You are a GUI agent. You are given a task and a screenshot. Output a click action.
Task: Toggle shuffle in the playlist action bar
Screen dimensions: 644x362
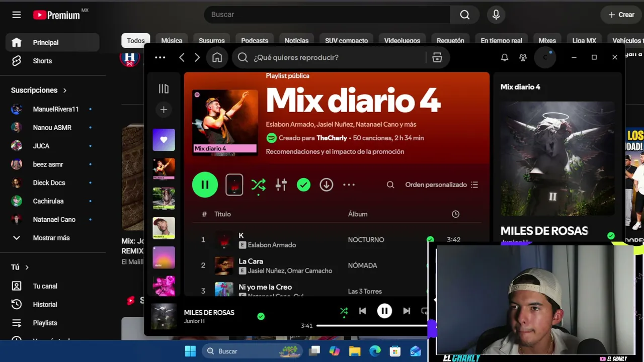pos(259,185)
